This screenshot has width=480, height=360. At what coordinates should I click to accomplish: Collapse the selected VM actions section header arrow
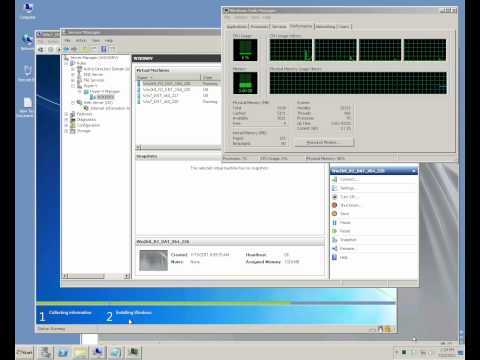click(414, 171)
